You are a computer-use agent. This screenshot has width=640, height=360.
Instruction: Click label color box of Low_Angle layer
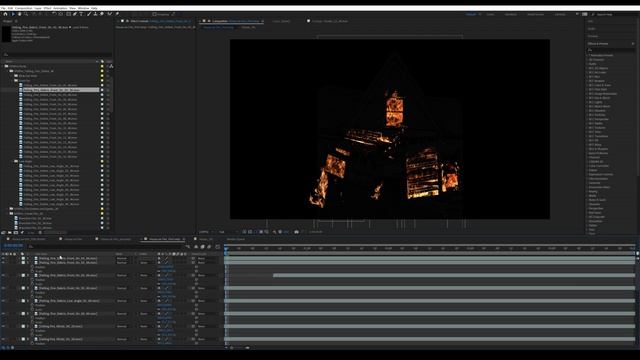click(x=23, y=301)
